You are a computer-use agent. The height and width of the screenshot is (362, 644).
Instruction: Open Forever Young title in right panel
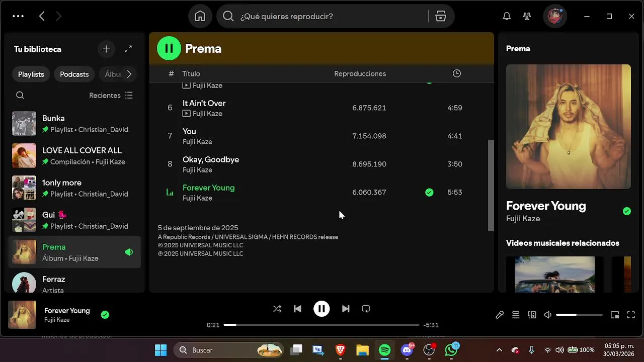tap(546, 206)
